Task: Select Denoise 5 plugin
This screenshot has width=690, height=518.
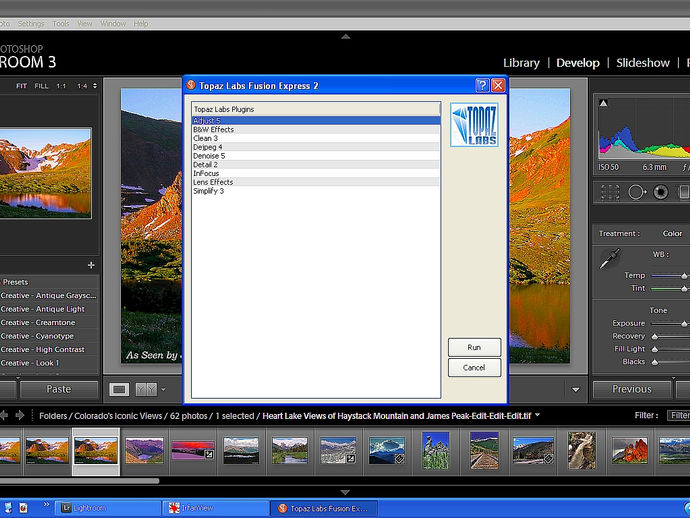Action: click(x=316, y=156)
